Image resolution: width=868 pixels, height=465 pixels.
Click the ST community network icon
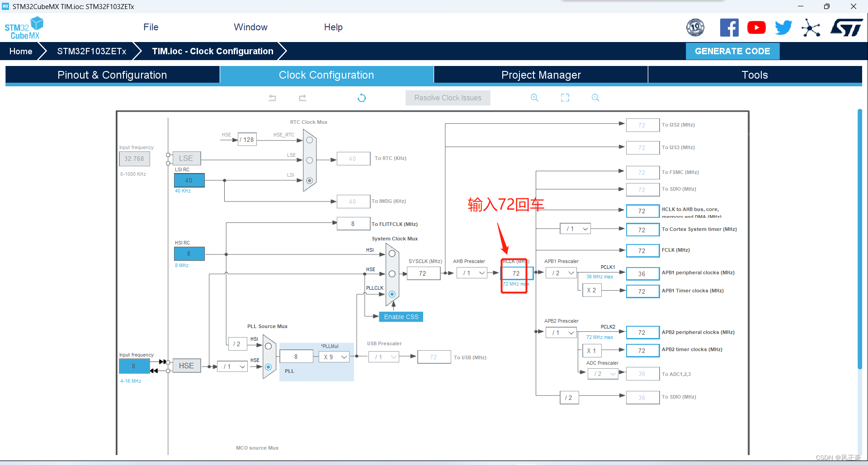[x=811, y=28]
